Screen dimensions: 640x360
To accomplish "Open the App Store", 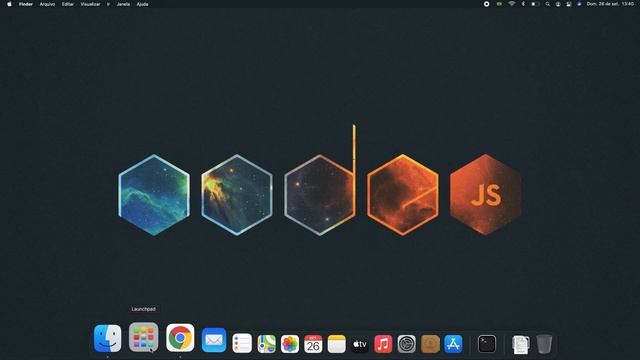I will [x=453, y=344].
